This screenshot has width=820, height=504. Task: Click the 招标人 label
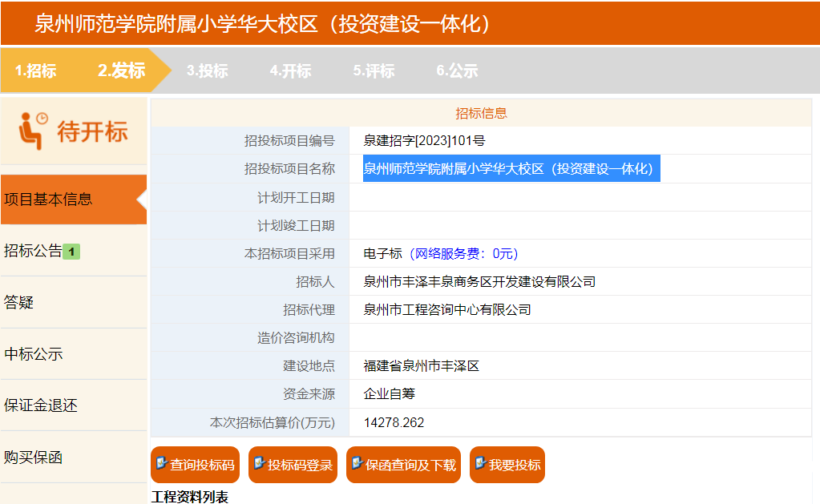point(315,282)
